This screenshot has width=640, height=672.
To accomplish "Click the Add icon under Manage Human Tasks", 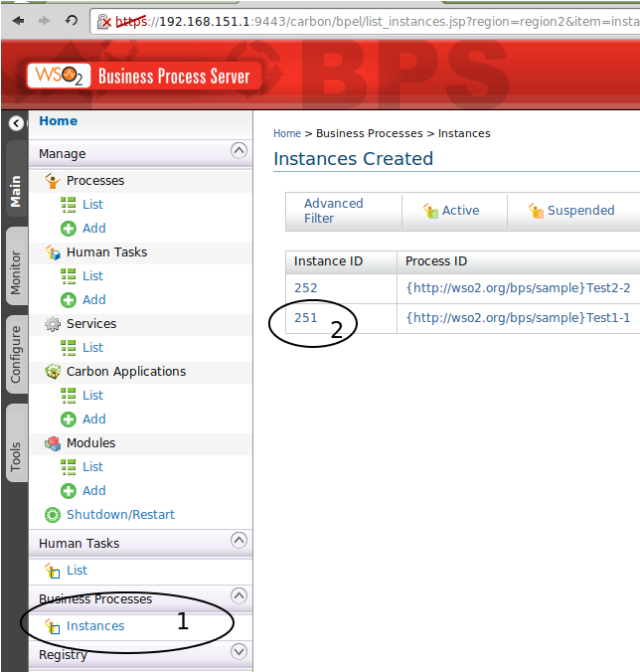I will pos(69,300).
